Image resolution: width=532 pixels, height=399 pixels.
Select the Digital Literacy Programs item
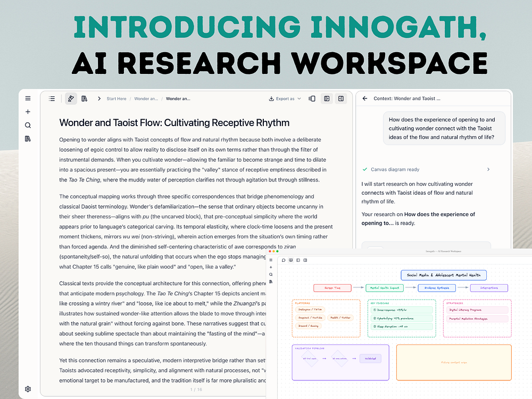[477, 310]
